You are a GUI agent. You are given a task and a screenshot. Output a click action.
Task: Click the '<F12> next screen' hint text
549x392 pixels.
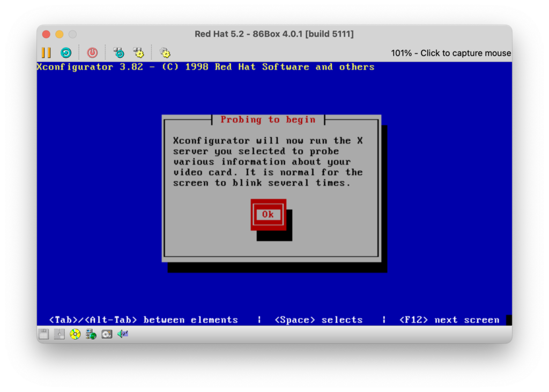pyautogui.click(x=449, y=320)
